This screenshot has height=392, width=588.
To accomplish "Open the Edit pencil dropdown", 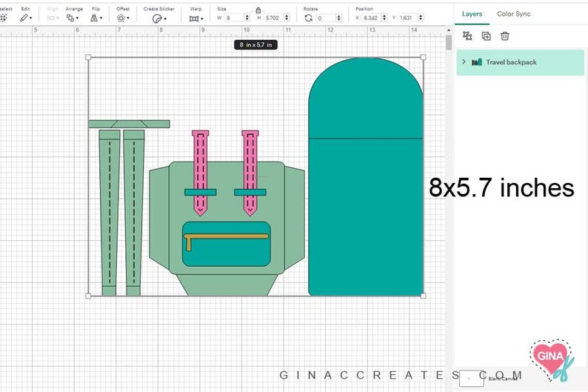I will coord(26,18).
